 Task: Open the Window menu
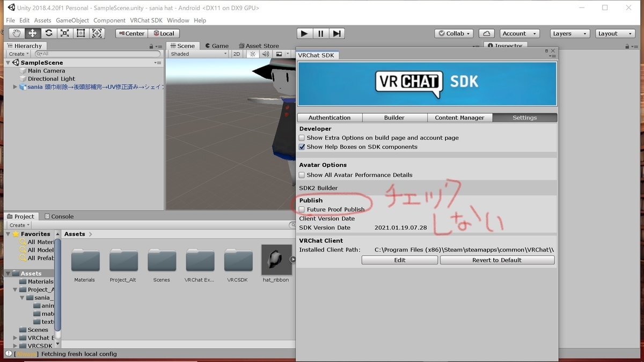tap(178, 20)
